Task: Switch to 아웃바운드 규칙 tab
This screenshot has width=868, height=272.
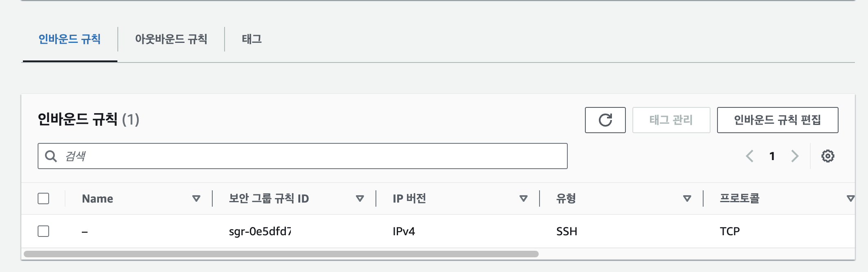Action: coord(171,39)
